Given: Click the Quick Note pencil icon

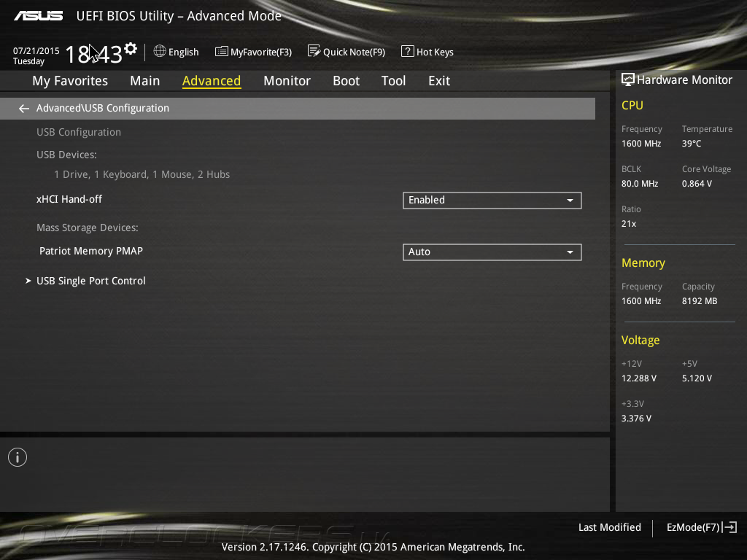Looking at the screenshot, I should pos(314,51).
